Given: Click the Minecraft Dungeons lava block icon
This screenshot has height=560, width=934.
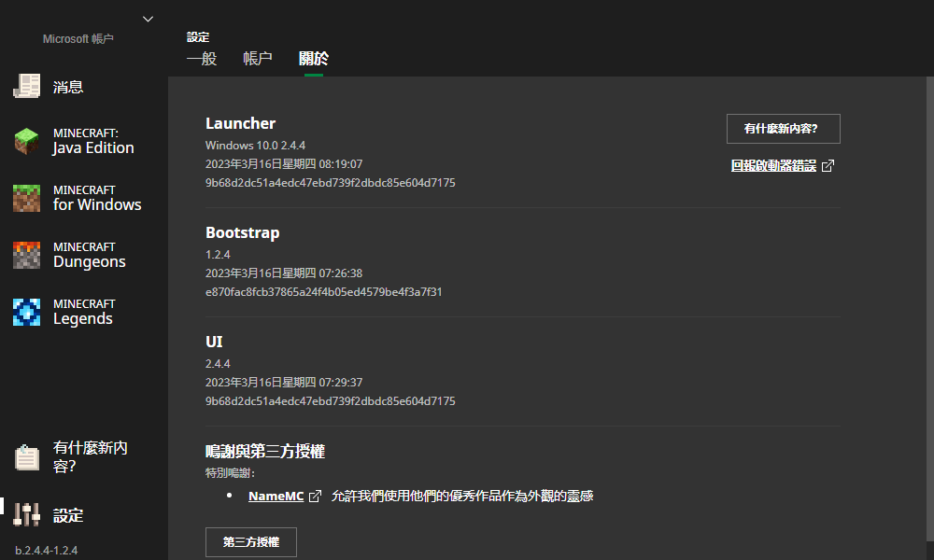Looking at the screenshot, I should (27, 255).
